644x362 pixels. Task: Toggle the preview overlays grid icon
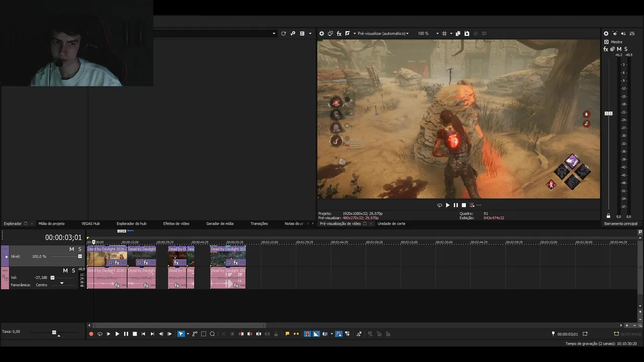click(444, 34)
